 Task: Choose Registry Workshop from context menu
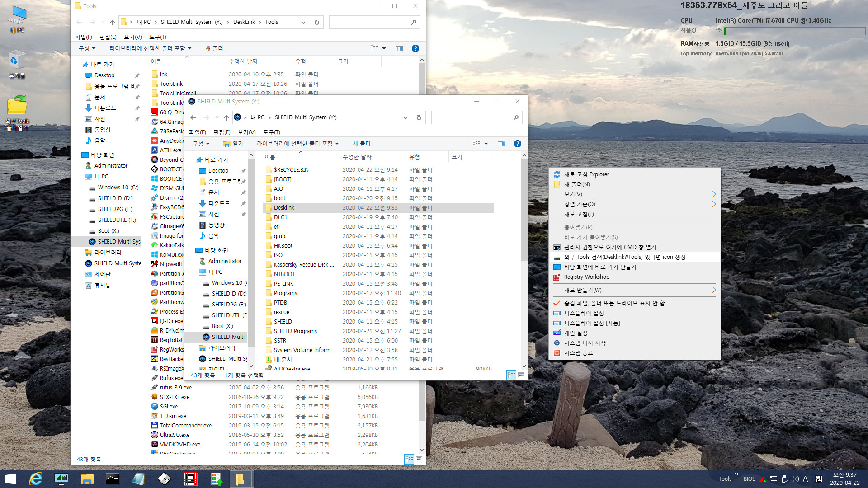(x=634, y=277)
